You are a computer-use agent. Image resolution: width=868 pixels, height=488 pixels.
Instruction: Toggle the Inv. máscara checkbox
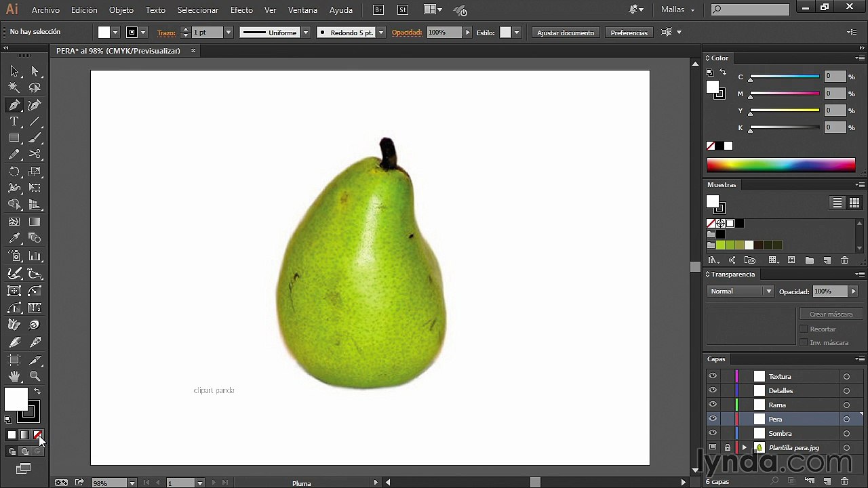(804, 342)
